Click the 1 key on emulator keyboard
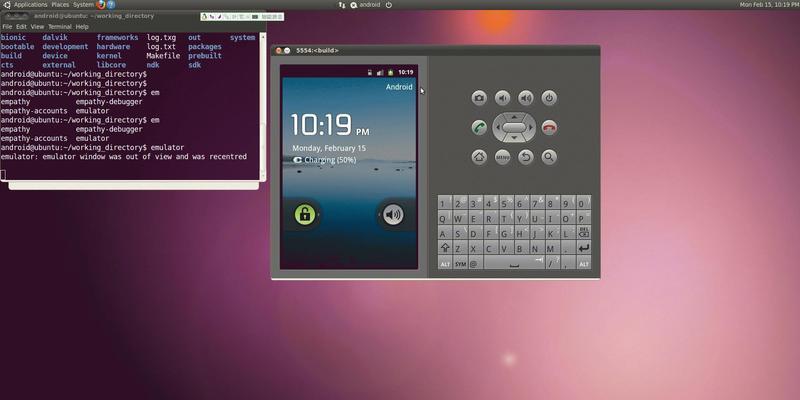 443,204
